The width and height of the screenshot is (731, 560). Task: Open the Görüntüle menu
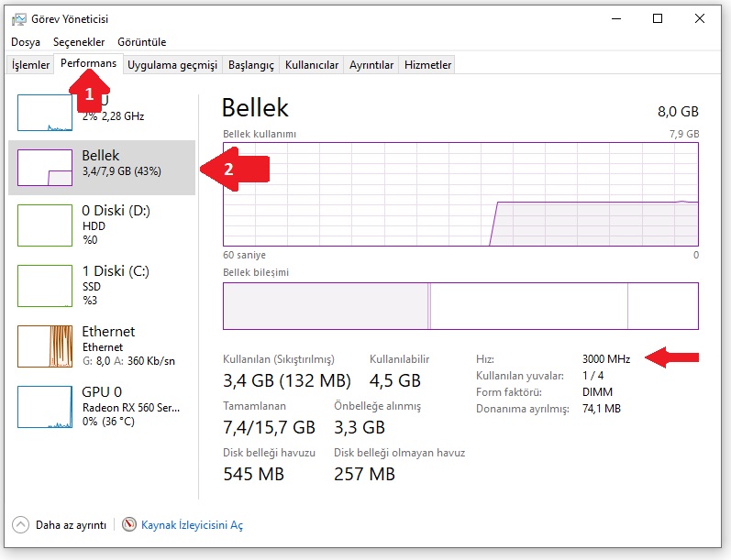(142, 42)
